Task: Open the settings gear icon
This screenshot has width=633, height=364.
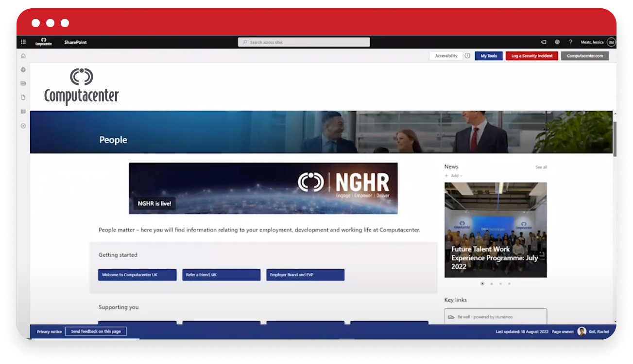Action: (x=557, y=42)
